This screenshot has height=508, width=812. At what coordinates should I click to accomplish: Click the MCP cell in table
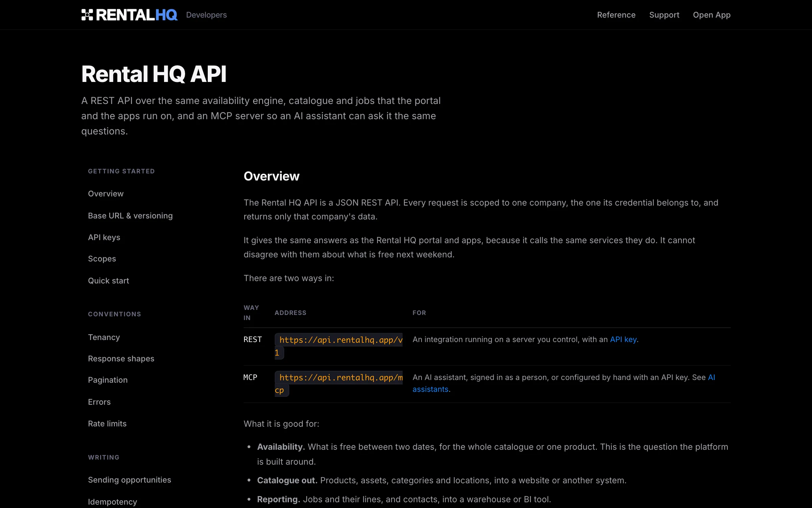250,377
